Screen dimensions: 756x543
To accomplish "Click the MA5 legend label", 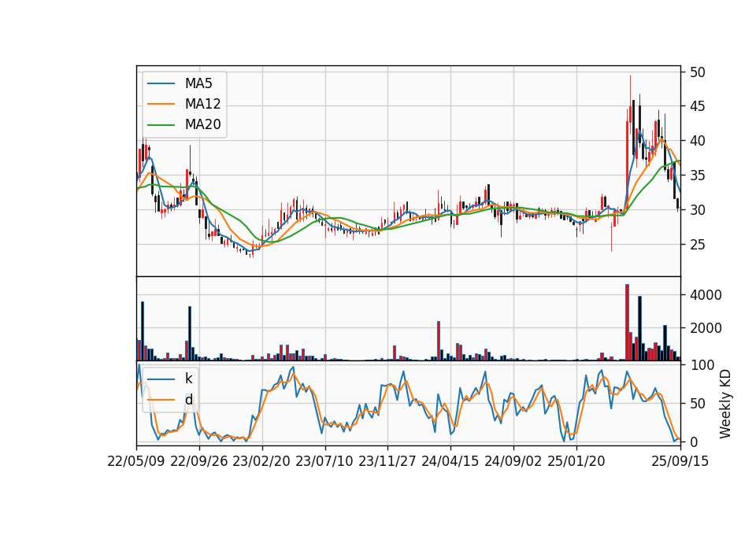I will pos(198,83).
